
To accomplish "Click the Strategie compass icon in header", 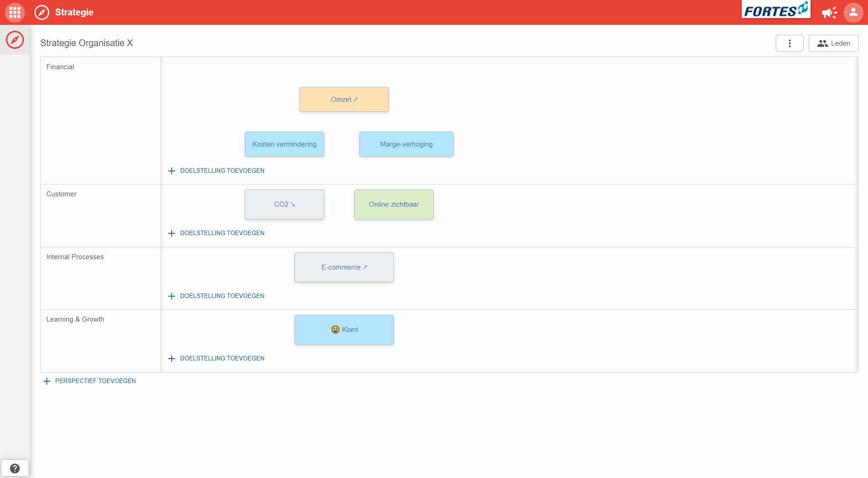I will pyautogui.click(x=42, y=12).
